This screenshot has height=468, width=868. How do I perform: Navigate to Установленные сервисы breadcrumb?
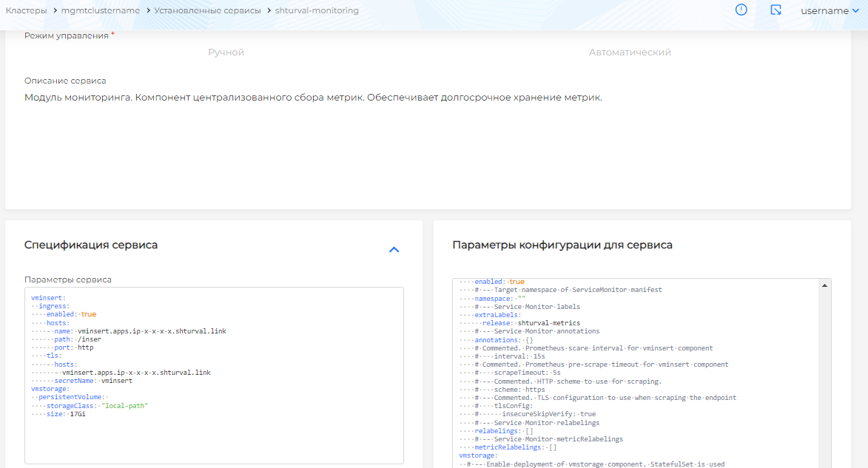click(x=207, y=11)
